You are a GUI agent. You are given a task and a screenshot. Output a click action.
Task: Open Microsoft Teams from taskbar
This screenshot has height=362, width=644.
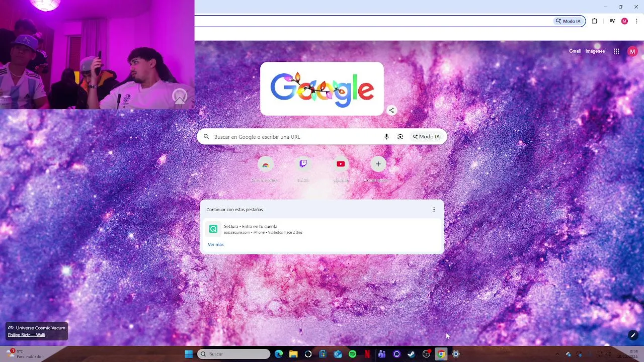coord(382,354)
